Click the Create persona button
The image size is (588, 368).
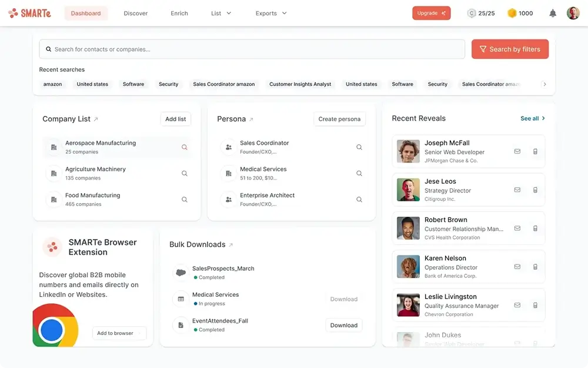339,119
